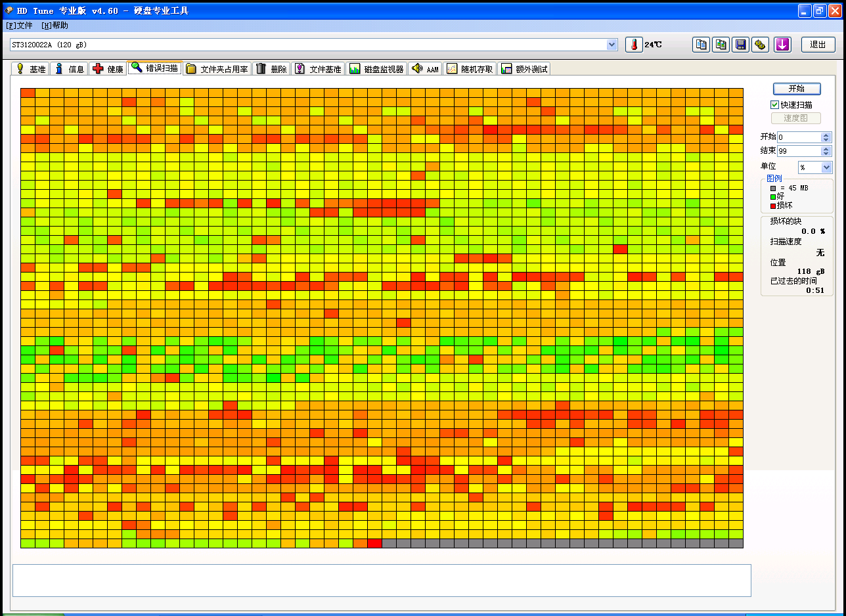Image resolution: width=846 pixels, height=616 pixels.
Task: Click the copy screenshot to clipboard icon
Action: tap(721, 45)
